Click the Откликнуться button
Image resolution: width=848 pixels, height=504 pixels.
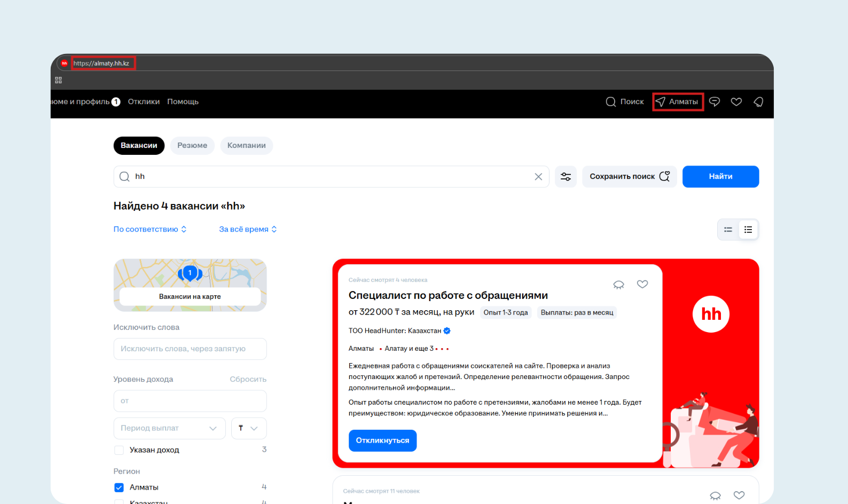coord(382,440)
